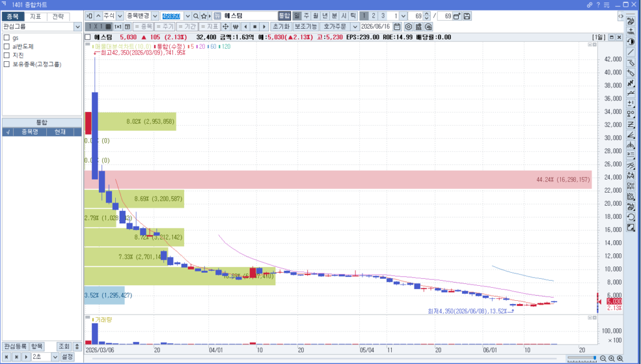
Task: Click the 호가주문 button
Action: [x=335, y=26]
